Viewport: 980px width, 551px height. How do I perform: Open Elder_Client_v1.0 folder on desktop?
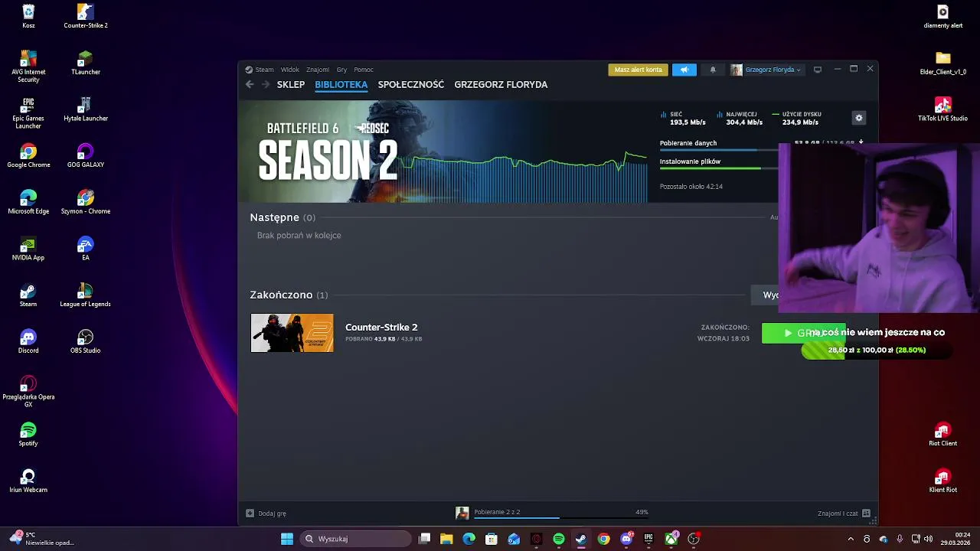tap(943, 63)
